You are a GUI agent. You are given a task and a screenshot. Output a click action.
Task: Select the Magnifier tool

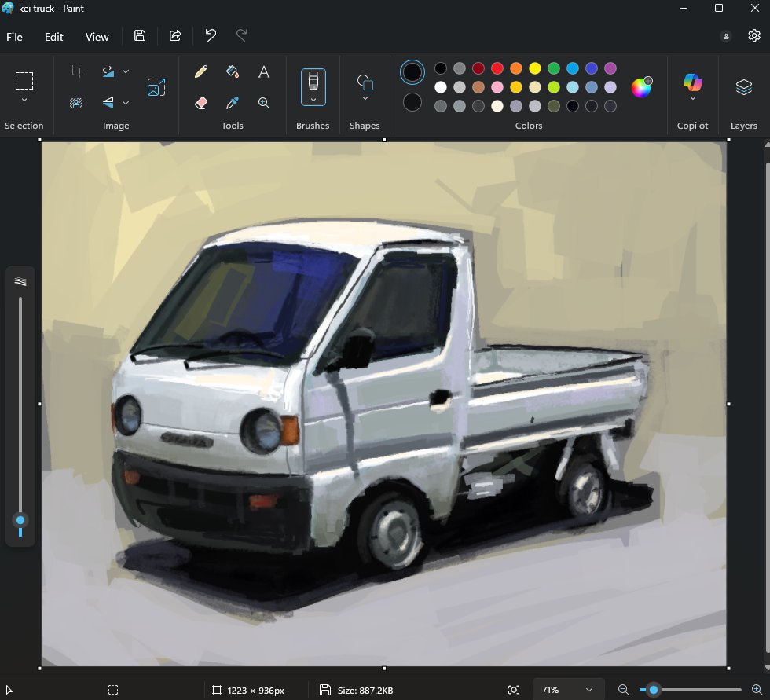[264, 103]
